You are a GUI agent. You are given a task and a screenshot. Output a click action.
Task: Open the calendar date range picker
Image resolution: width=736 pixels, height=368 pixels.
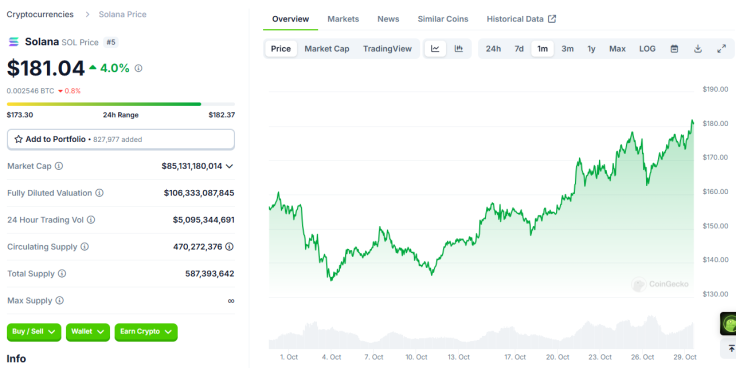tap(675, 49)
